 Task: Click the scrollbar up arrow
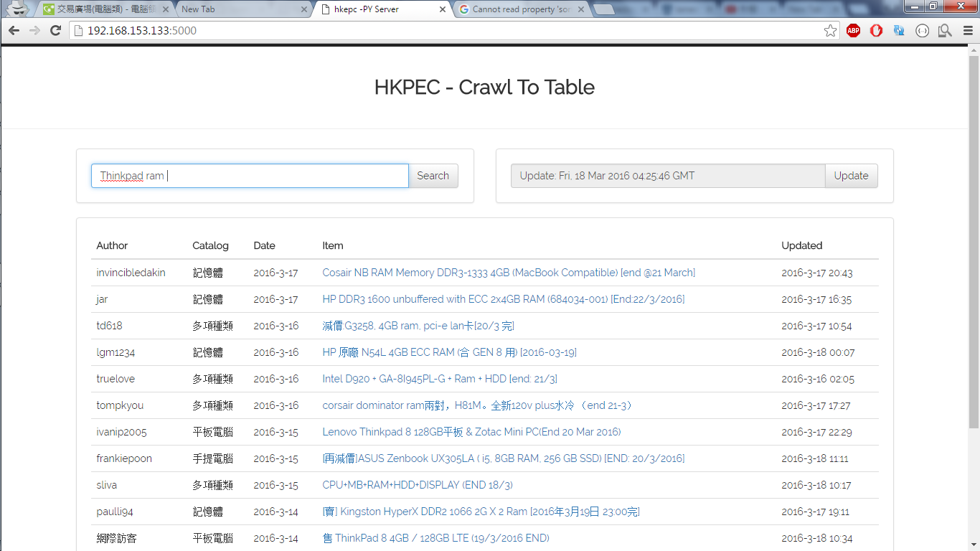point(974,50)
